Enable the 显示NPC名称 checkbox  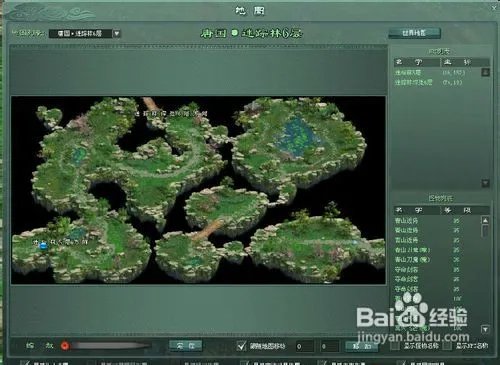[x=447, y=346]
